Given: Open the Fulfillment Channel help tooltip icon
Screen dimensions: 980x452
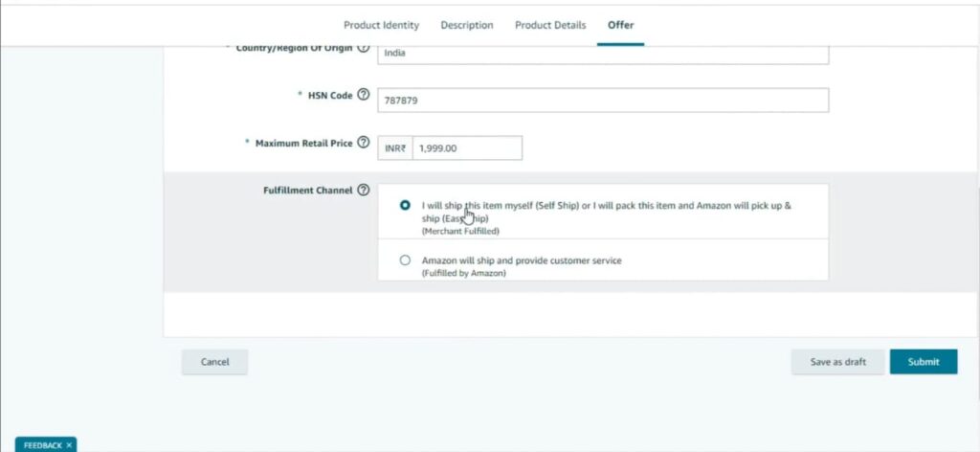Looking at the screenshot, I should 364,190.
